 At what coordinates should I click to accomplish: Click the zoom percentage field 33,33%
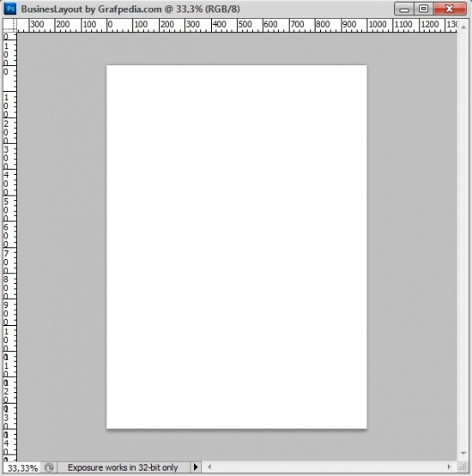(x=22, y=467)
